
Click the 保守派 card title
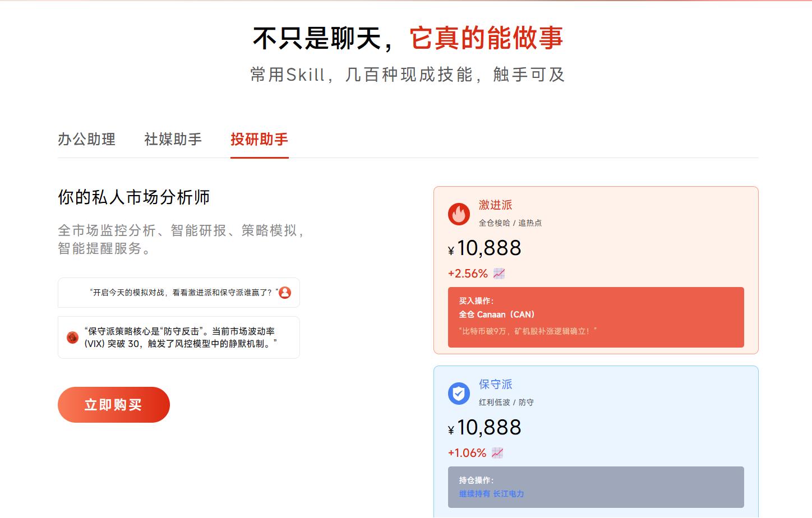[x=495, y=385]
